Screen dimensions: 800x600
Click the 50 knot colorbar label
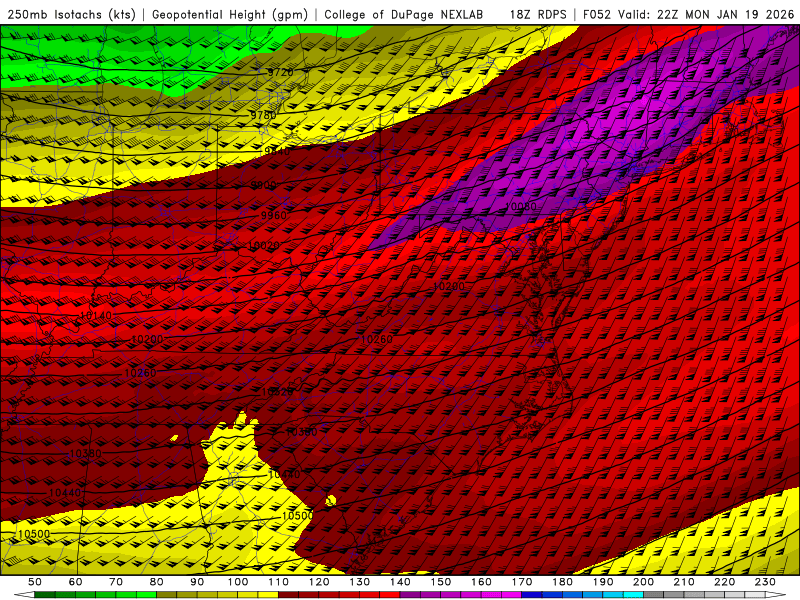click(x=35, y=582)
